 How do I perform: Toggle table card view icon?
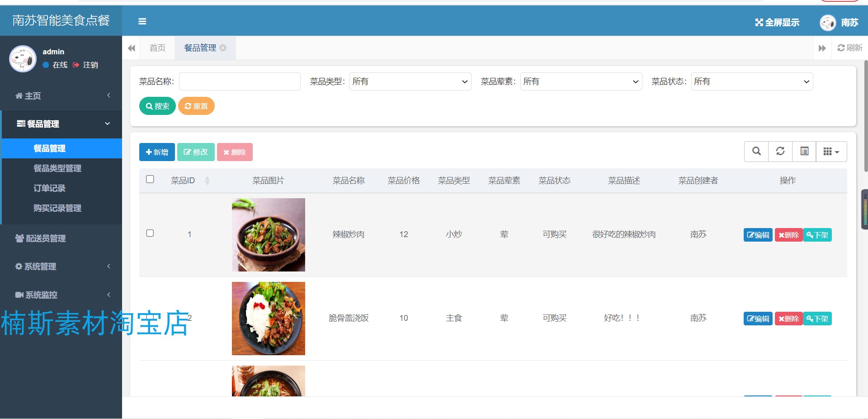(x=804, y=151)
